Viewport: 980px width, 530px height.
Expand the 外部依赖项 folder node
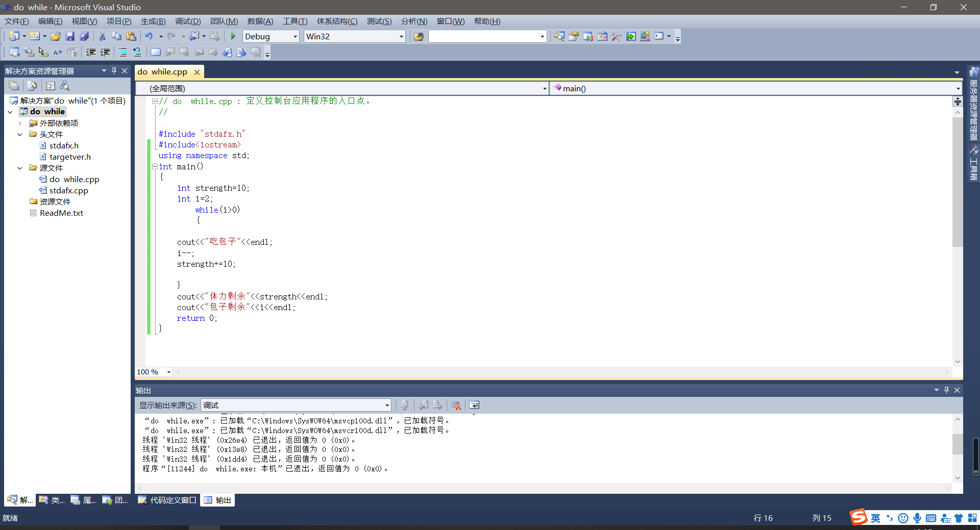point(20,123)
